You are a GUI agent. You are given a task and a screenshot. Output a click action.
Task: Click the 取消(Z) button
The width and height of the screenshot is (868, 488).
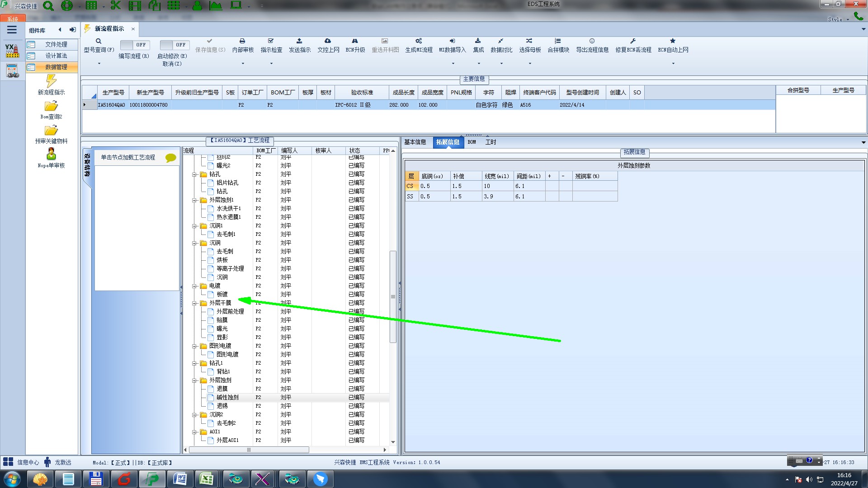point(172,64)
